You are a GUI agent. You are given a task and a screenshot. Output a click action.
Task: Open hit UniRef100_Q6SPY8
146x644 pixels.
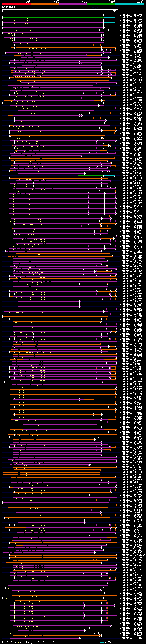point(131,359)
